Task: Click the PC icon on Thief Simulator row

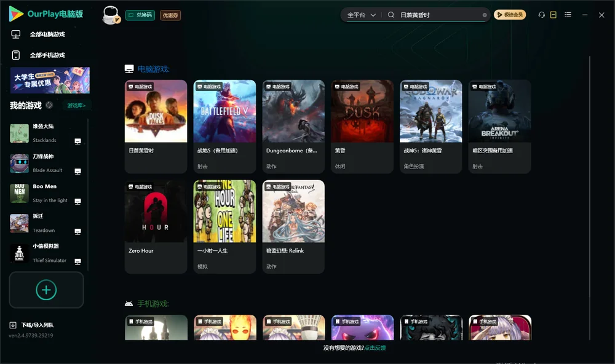Action: click(x=77, y=262)
